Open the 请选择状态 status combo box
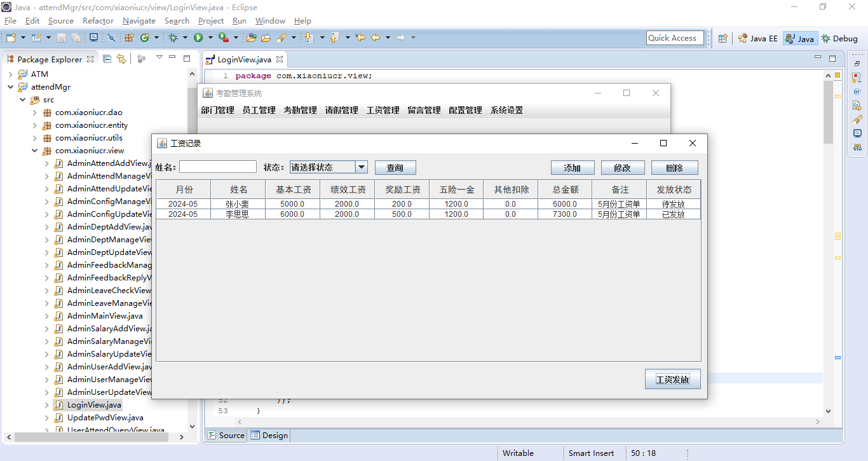The width and height of the screenshot is (868, 461). (x=329, y=167)
